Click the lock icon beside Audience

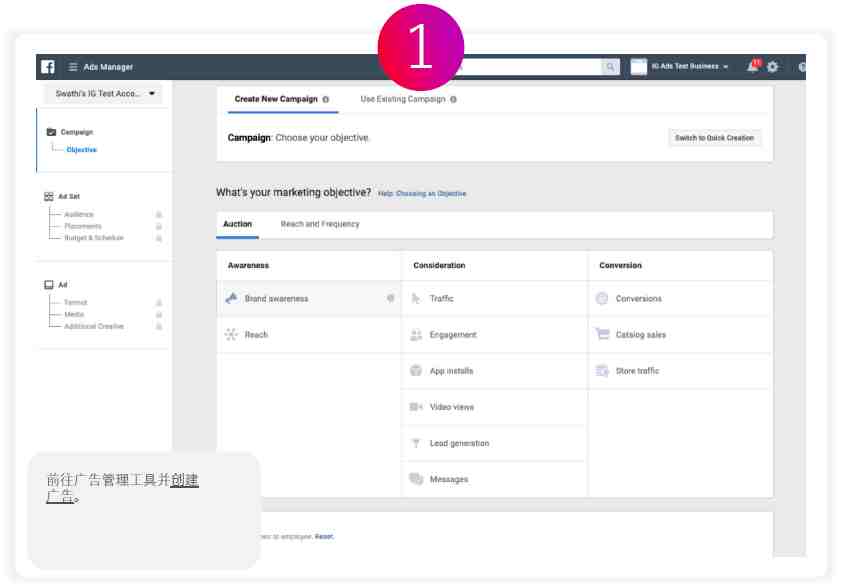point(159,214)
